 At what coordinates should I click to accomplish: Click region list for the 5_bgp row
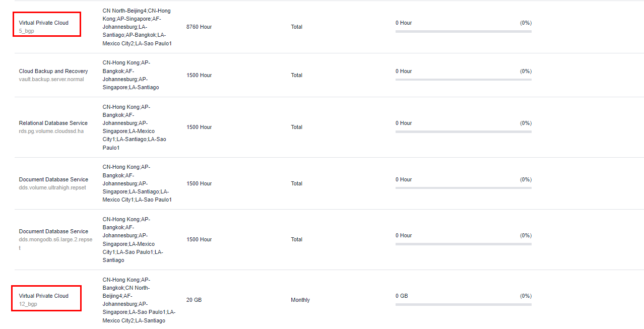point(137,27)
